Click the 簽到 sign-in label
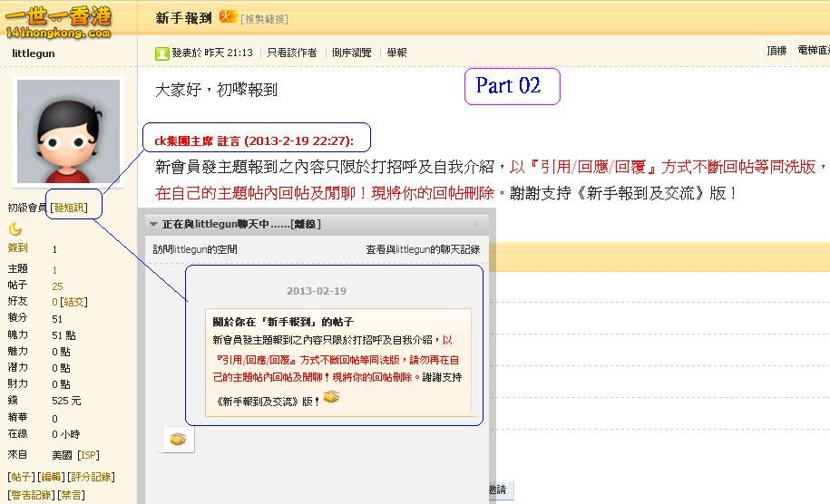830x504 pixels. (x=17, y=247)
